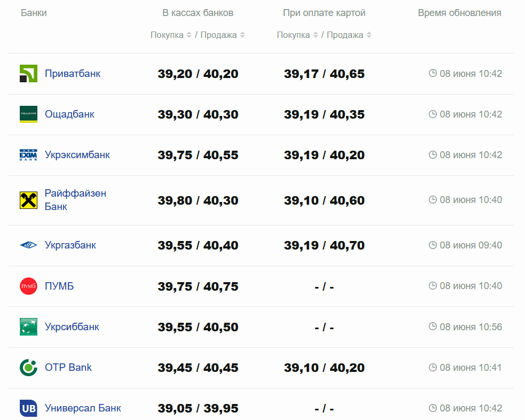Viewport: 525px width, 420px height.
Task: Click the OTP Bank logo icon
Action: point(28,368)
